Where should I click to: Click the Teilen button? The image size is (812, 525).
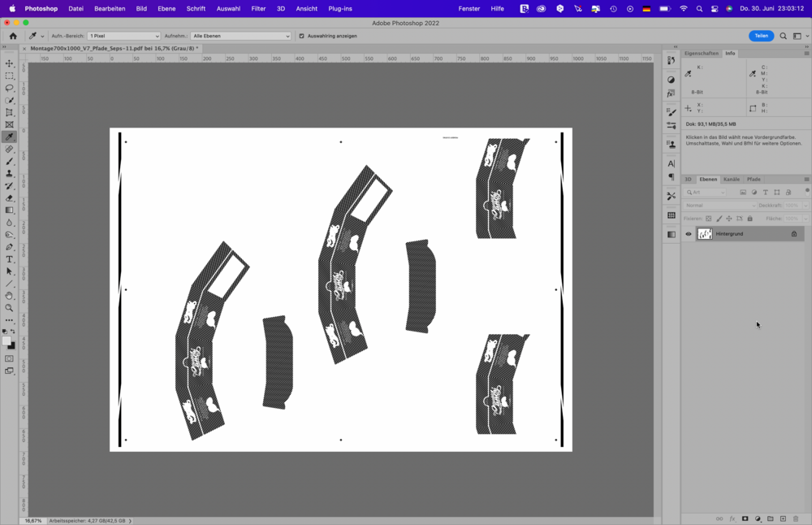tap(762, 36)
